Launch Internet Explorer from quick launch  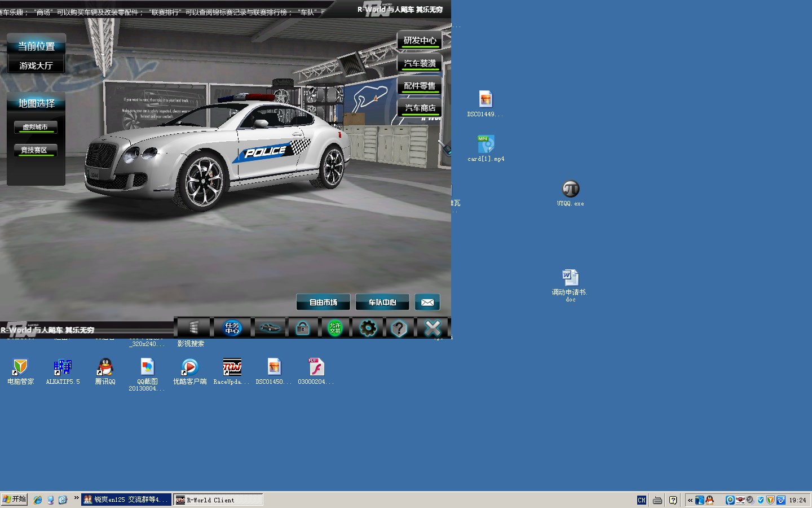[38, 500]
